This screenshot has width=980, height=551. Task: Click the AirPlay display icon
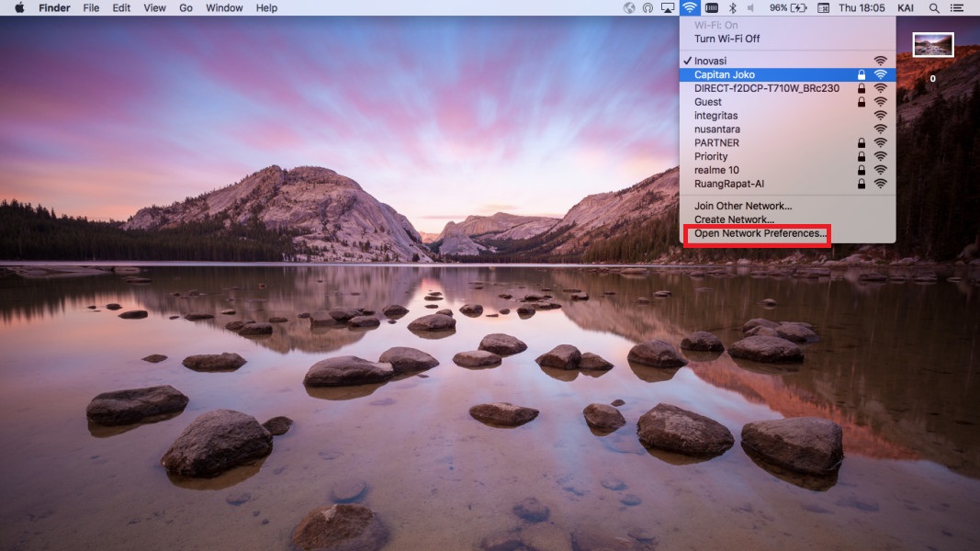668,8
